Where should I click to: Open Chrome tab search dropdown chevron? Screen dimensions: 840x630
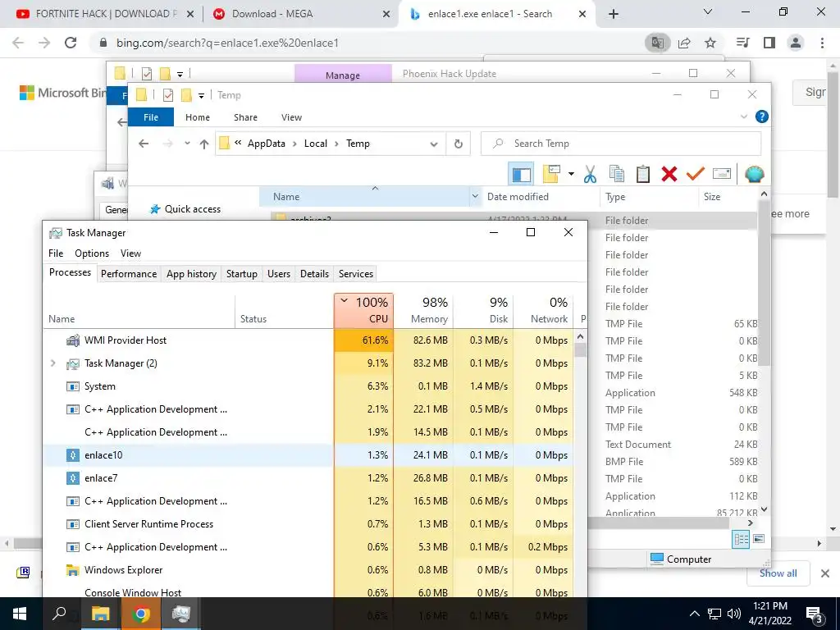tap(708, 11)
